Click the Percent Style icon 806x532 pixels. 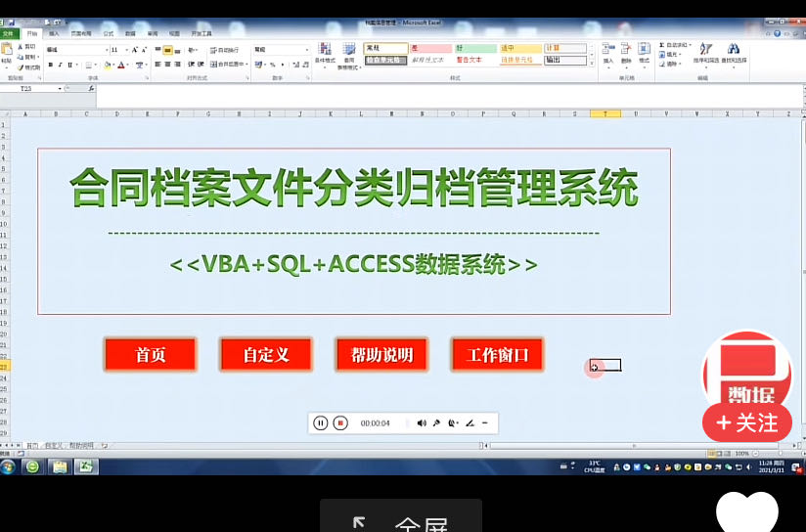[x=273, y=65]
